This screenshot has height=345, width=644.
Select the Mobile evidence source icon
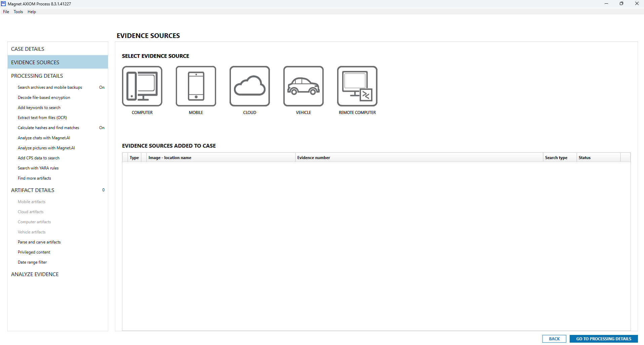pos(196,86)
